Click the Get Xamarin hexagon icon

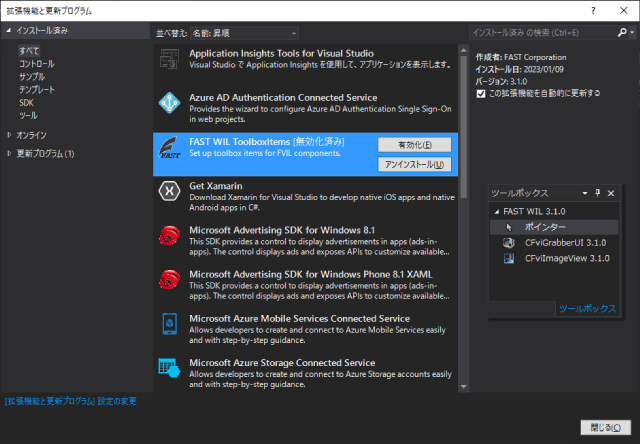[169, 191]
